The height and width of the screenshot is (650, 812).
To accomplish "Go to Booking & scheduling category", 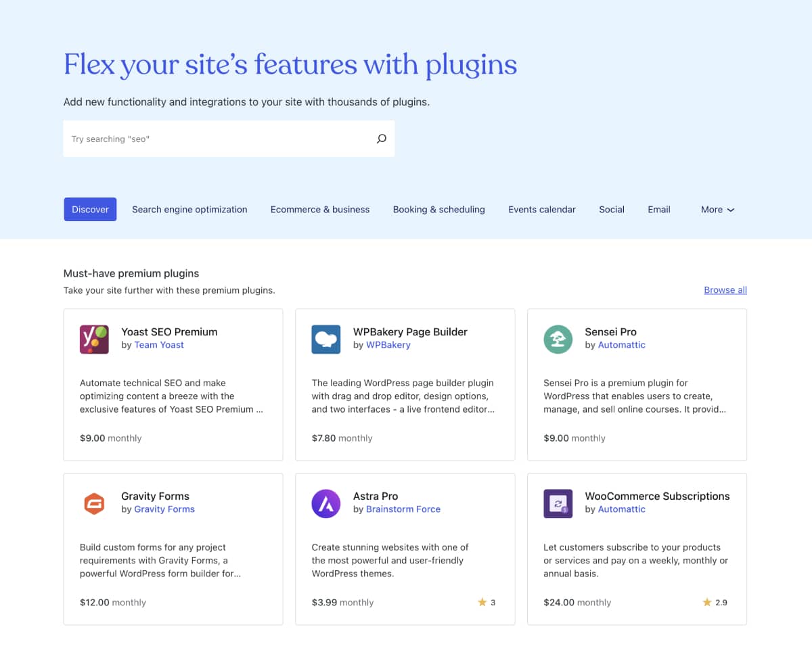I will 438,210.
